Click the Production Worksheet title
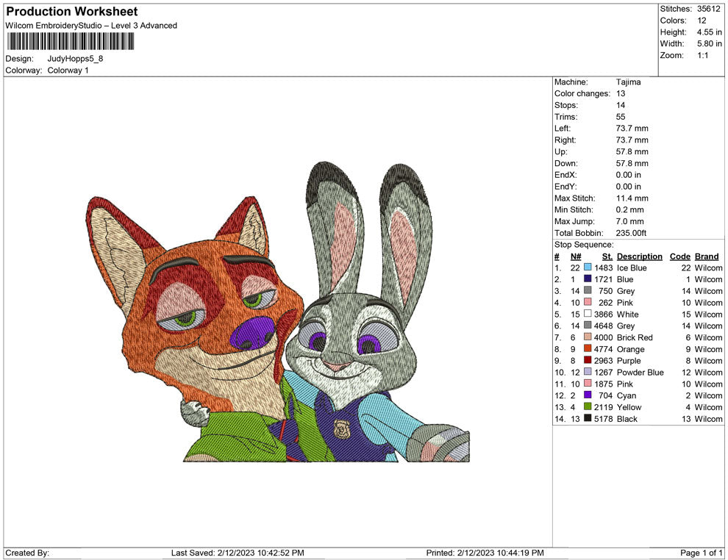 [x=71, y=12]
